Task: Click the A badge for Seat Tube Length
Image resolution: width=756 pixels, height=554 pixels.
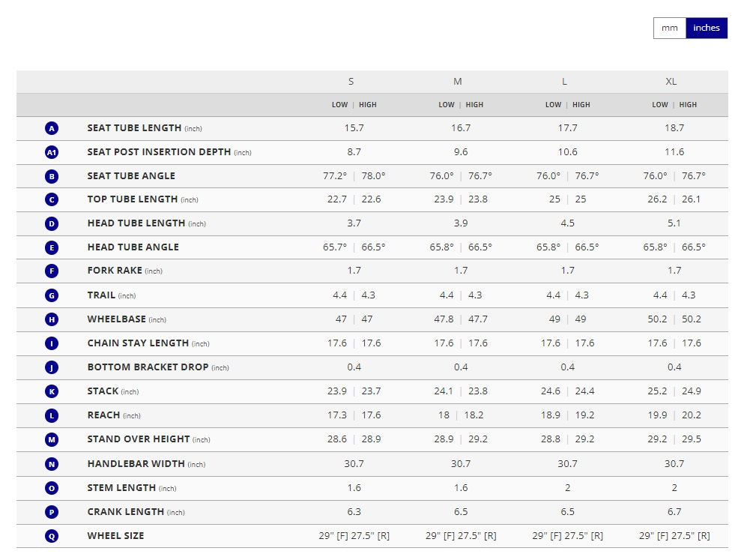Action: 52,128
